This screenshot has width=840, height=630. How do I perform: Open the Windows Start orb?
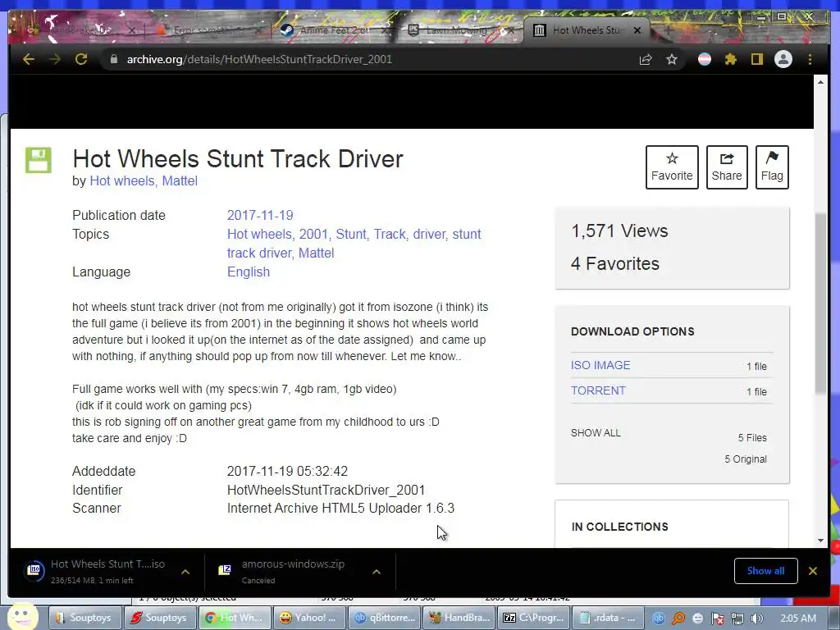click(22, 616)
